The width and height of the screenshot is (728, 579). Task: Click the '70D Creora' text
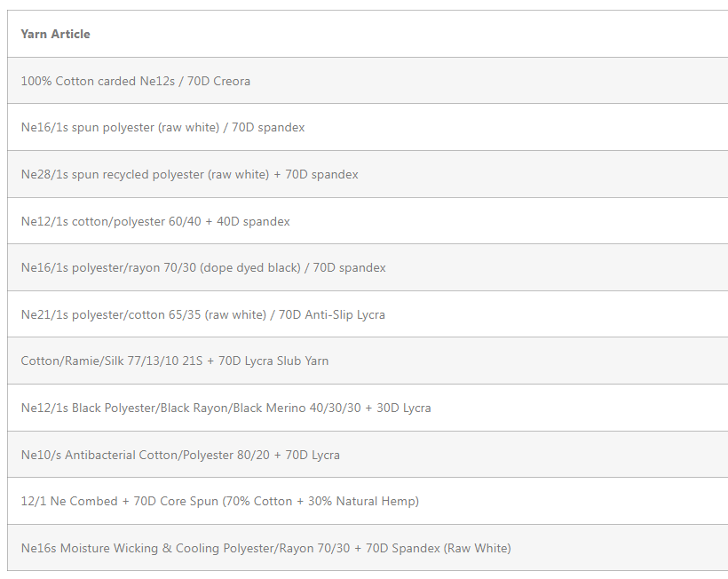point(218,81)
